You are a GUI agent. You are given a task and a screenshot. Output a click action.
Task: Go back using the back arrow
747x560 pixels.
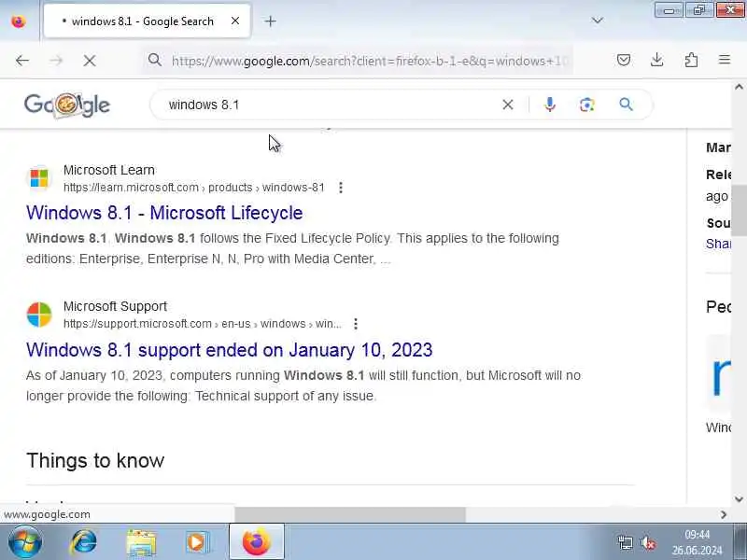click(22, 61)
